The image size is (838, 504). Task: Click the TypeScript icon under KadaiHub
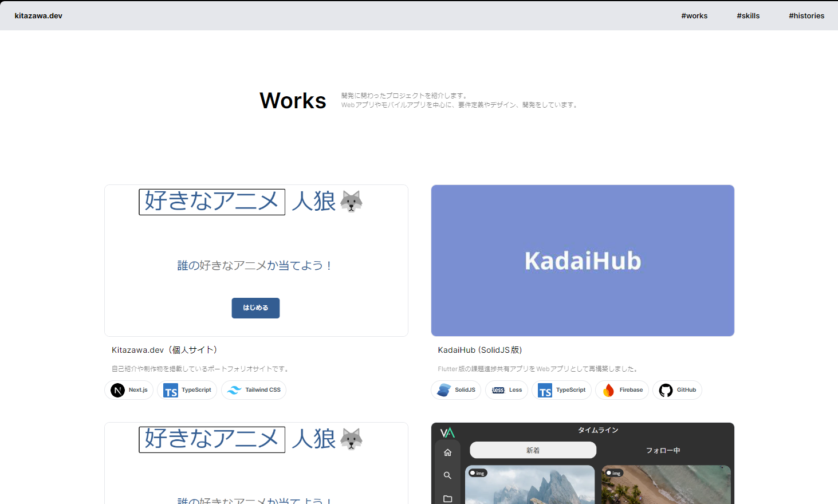point(545,390)
